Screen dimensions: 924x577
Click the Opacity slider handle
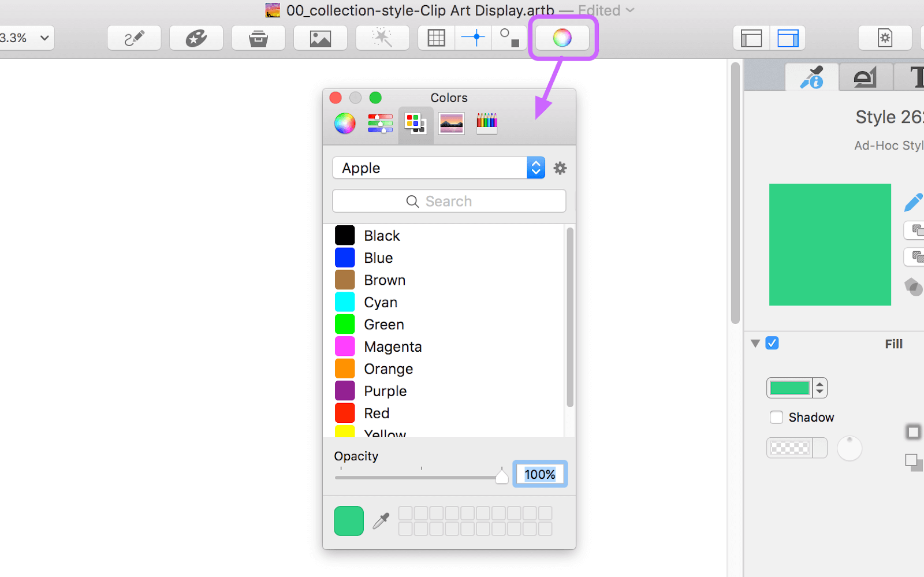(502, 477)
